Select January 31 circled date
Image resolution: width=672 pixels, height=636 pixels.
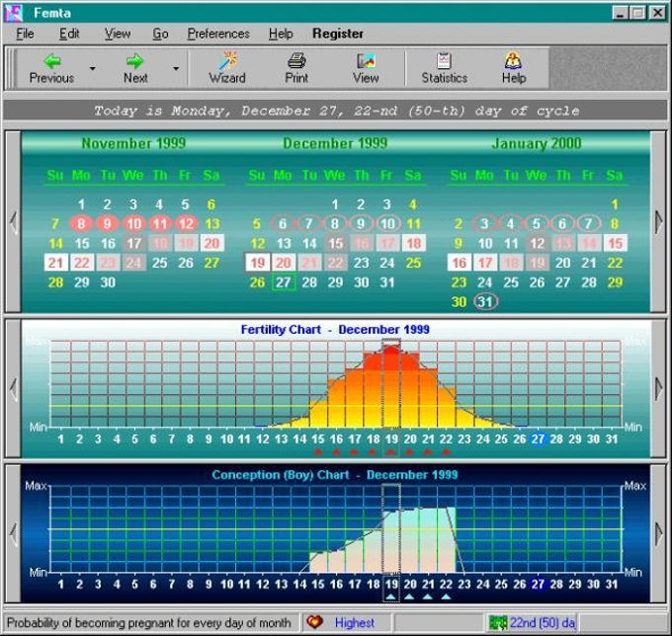click(x=485, y=301)
